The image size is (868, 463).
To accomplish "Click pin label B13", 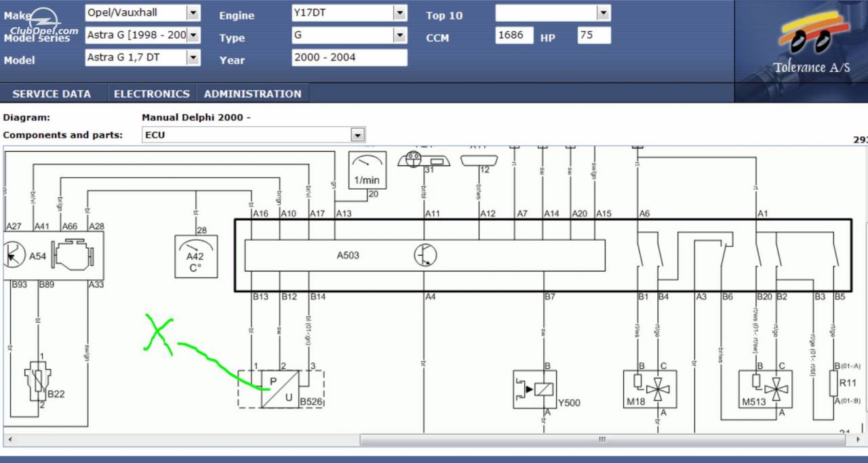I will pyautogui.click(x=261, y=297).
